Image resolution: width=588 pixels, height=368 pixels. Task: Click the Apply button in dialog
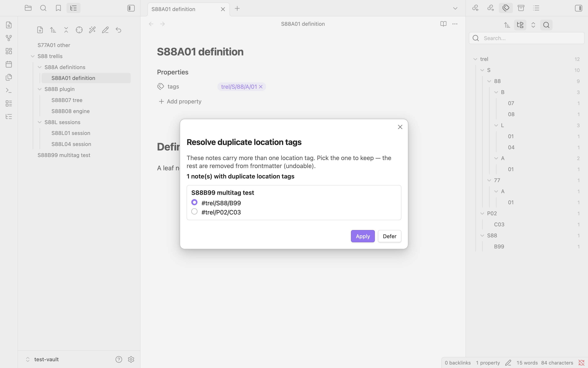tap(363, 236)
